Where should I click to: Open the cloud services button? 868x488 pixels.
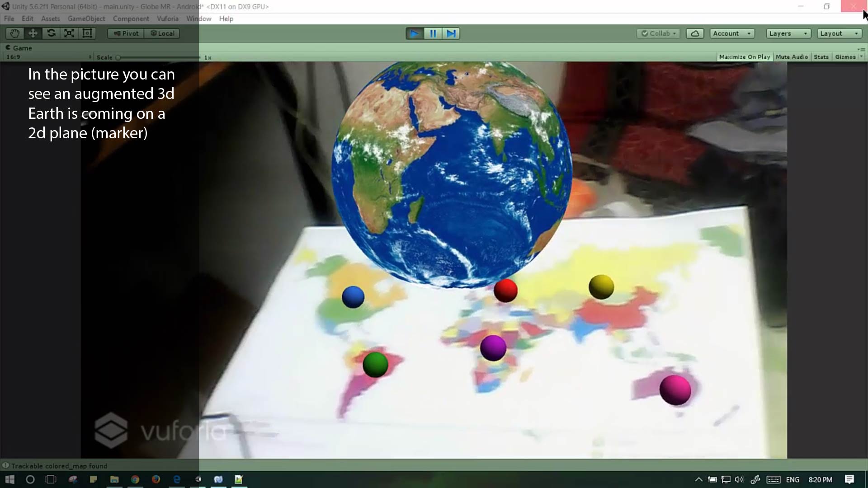tap(695, 33)
